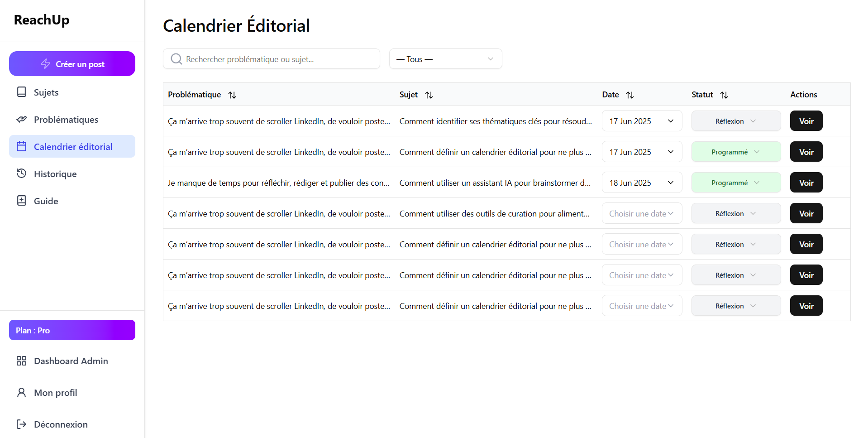This screenshot has height=438, width=868.
Task: Click the Problématique column header
Action: pos(195,95)
